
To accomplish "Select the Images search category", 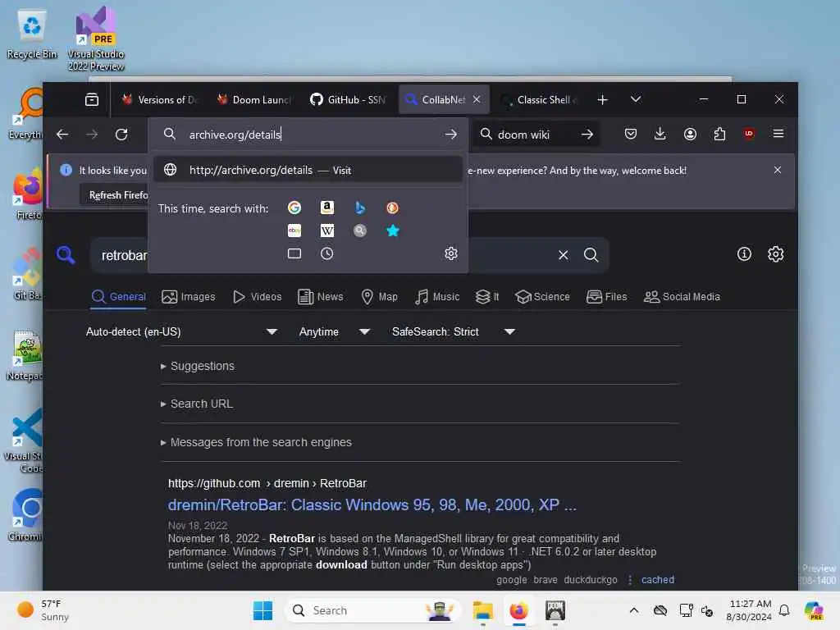I will [189, 297].
